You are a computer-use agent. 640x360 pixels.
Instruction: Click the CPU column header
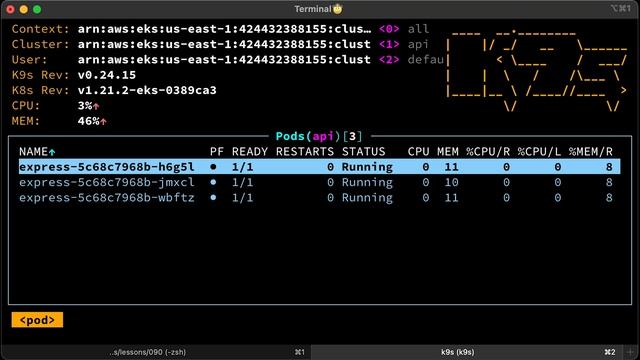coord(418,152)
